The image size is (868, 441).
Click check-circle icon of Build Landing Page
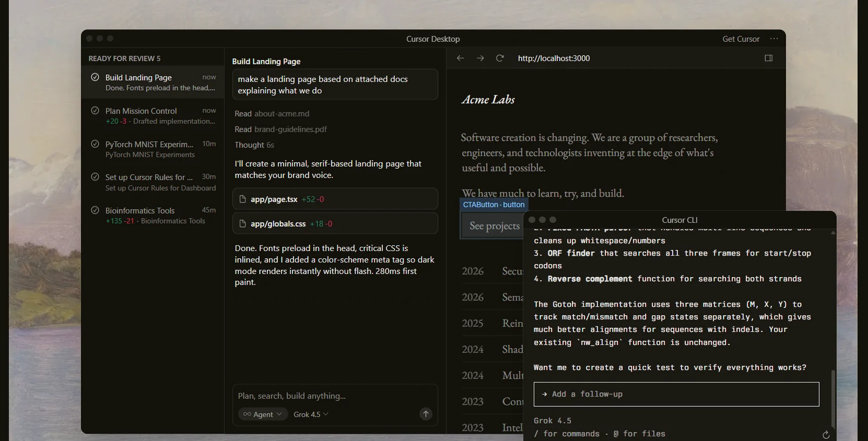coord(95,77)
